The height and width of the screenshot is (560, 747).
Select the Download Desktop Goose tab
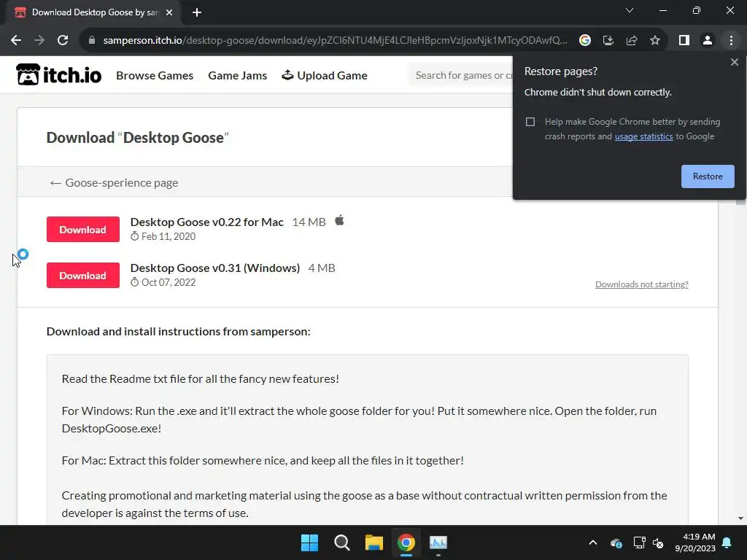93,12
